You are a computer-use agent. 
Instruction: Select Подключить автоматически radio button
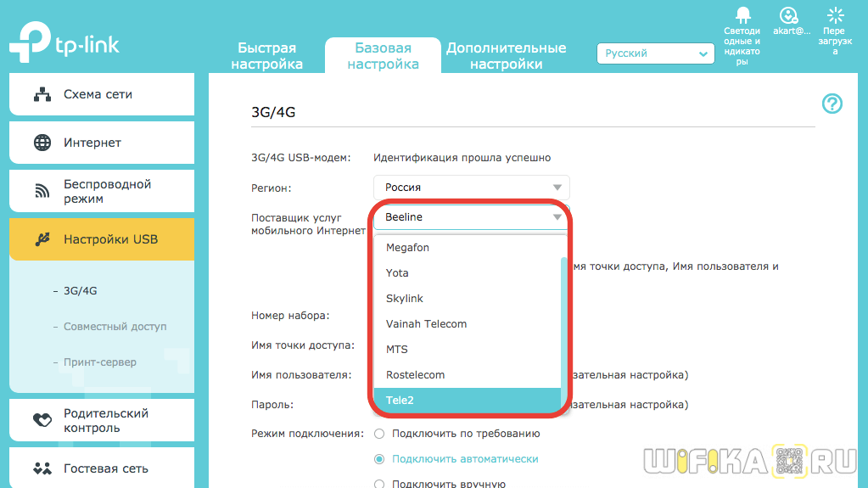click(379, 459)
